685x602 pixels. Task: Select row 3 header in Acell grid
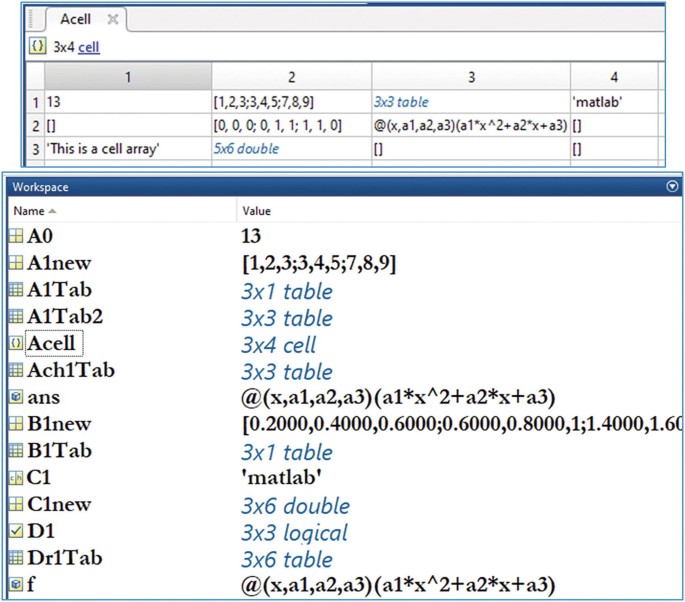tap(35, 148)
